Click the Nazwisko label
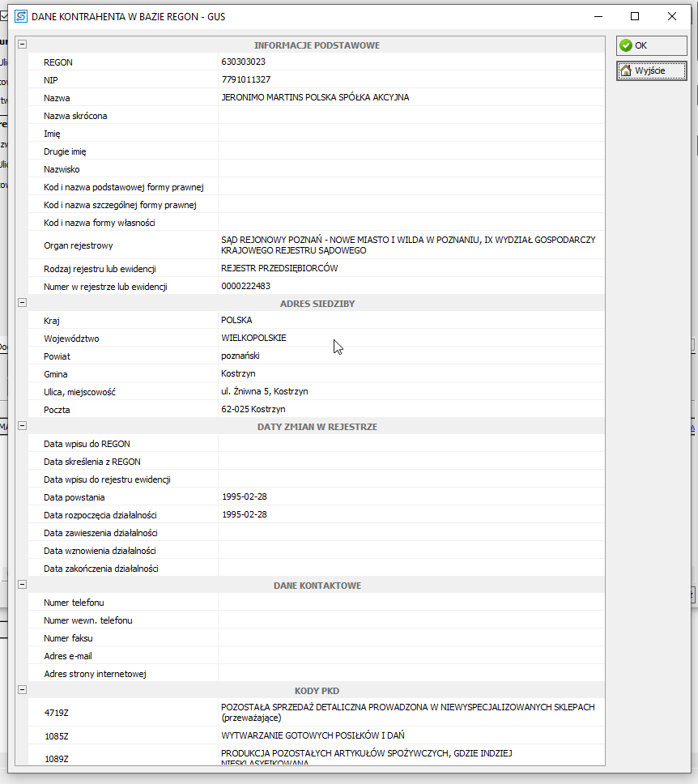 coord(62,169)
